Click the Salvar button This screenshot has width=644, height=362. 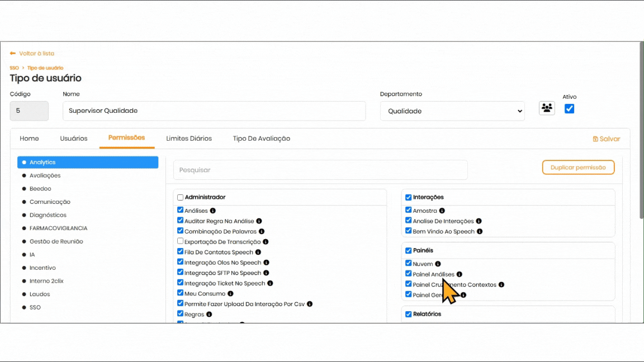click(607, 139)
